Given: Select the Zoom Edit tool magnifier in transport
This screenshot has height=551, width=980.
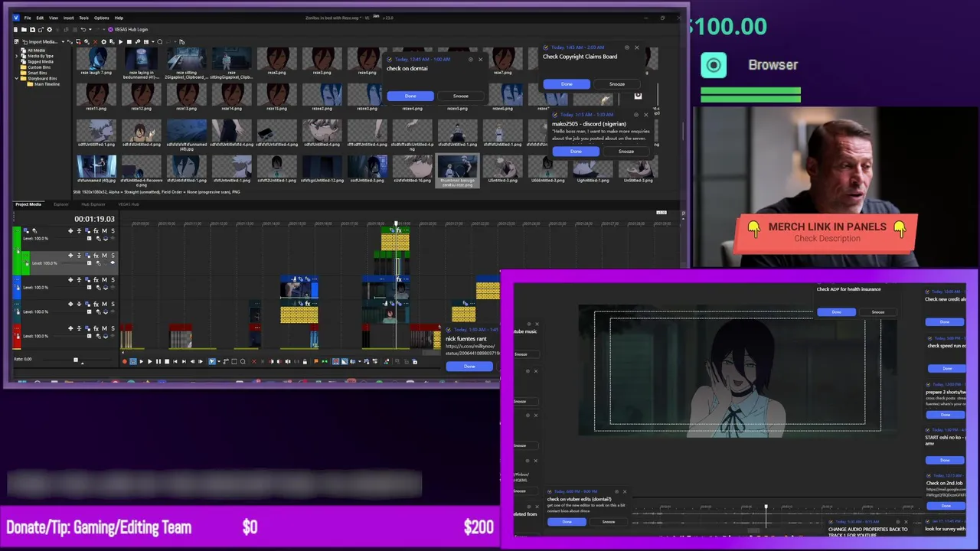Looking at the screenshot, I should (x=243, y=361).
